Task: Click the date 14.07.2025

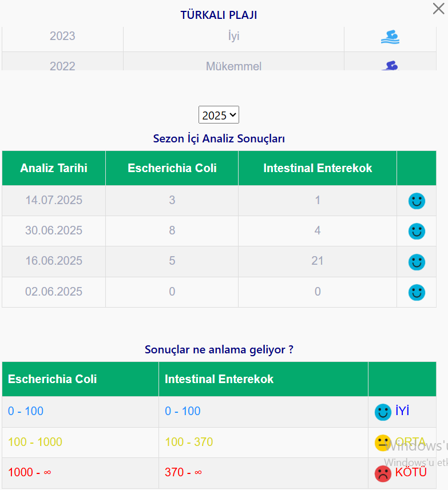Action: tap(54, 200)
